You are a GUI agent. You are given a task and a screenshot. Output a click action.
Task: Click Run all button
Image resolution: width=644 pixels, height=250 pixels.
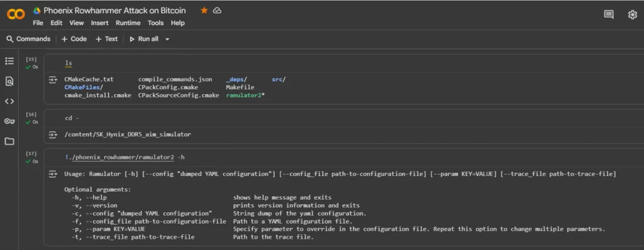(144, 39)
